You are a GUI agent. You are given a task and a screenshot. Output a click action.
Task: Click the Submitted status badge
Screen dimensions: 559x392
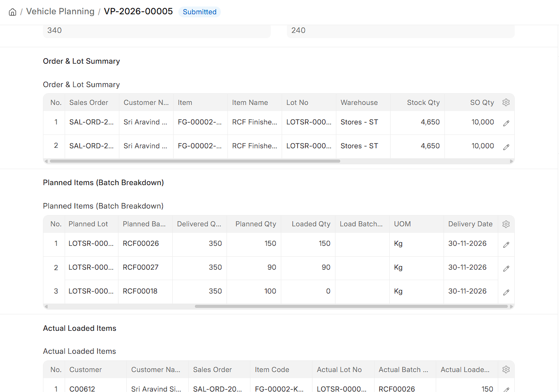pos(200,12)
